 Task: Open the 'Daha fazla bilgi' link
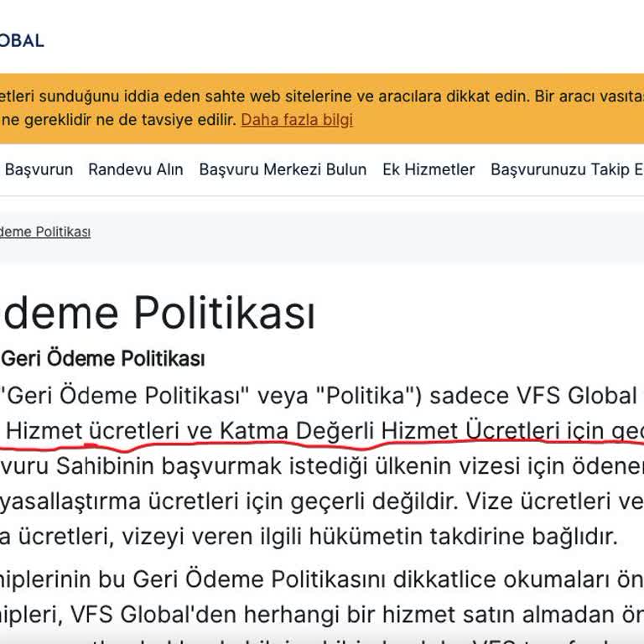click(297, 120)
